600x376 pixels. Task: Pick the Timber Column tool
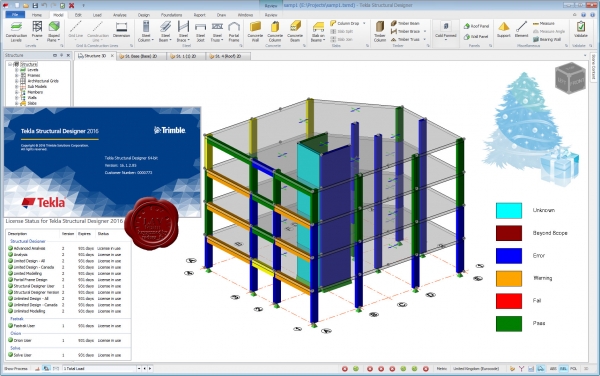coord(380,31)
